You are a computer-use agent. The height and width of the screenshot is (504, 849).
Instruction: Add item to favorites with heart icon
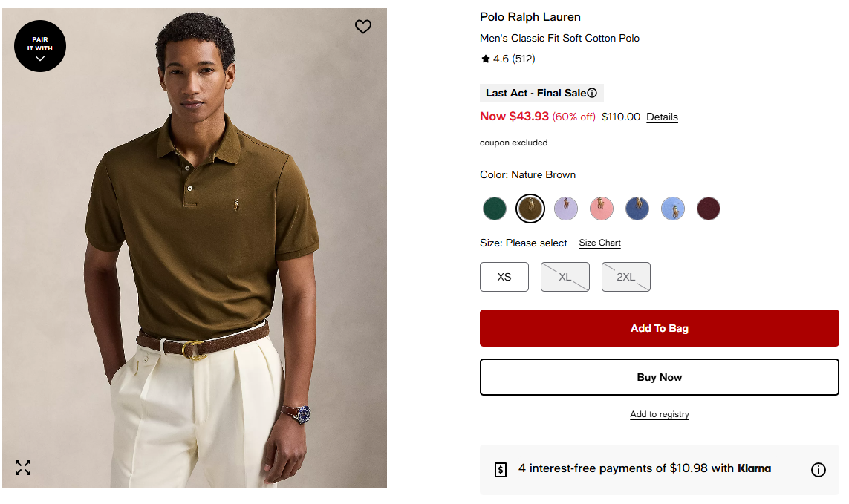(362, 27)
